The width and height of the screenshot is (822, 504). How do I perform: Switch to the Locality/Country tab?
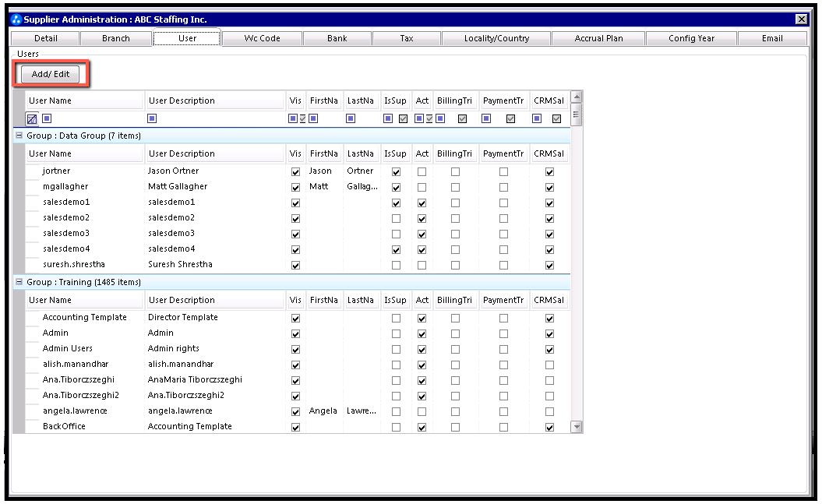496,38
